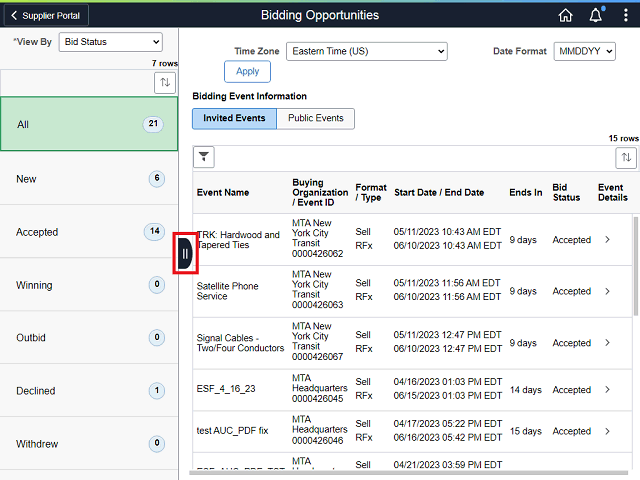
Task: Click the count badge 6 beside New
Action: 157,178
